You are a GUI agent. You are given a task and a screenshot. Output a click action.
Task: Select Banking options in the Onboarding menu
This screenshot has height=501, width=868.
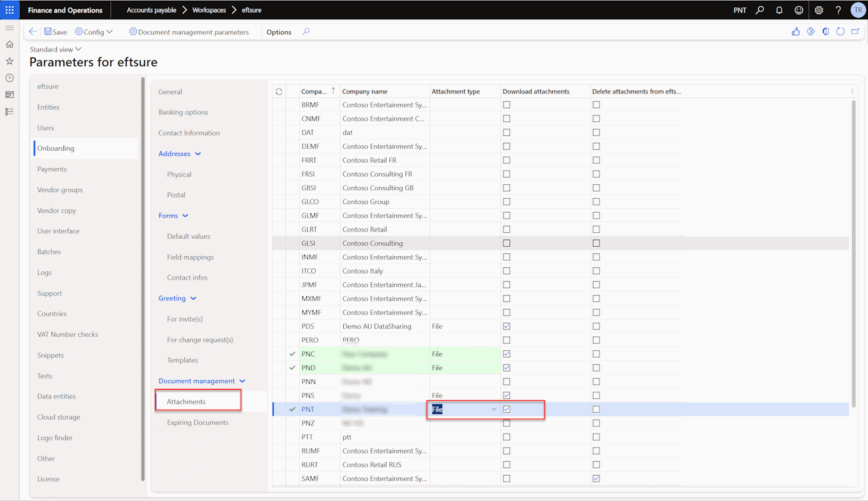[x=183, y=112]
